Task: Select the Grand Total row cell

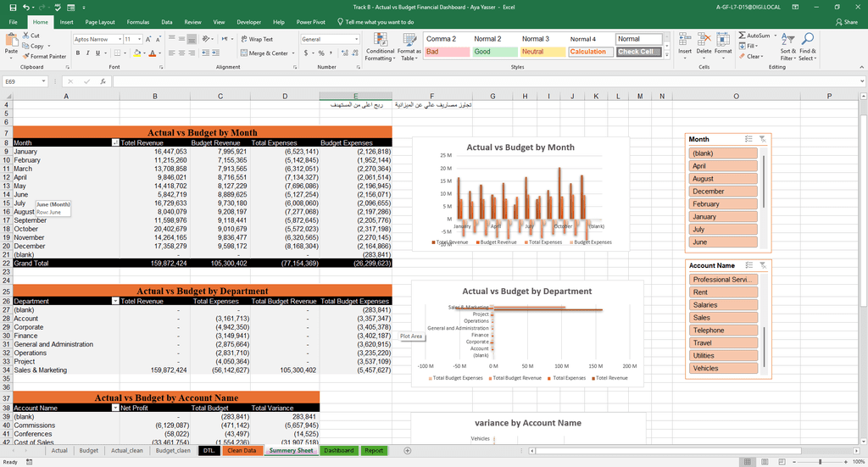Action: [x=66, y=264]
